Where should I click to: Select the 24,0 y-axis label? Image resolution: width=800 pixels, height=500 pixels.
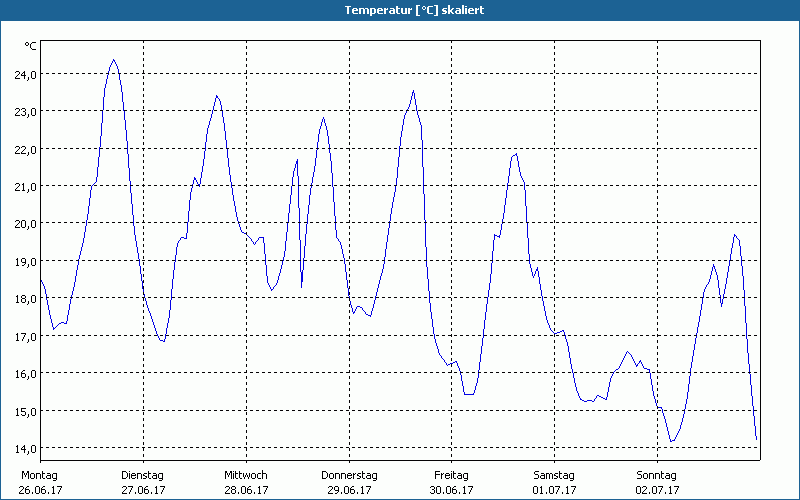point(25,74)
